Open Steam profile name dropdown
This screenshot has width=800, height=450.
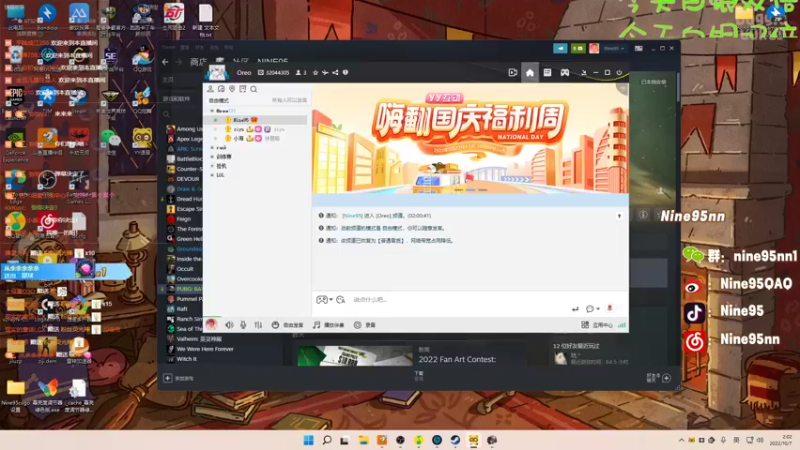(613, 48)
